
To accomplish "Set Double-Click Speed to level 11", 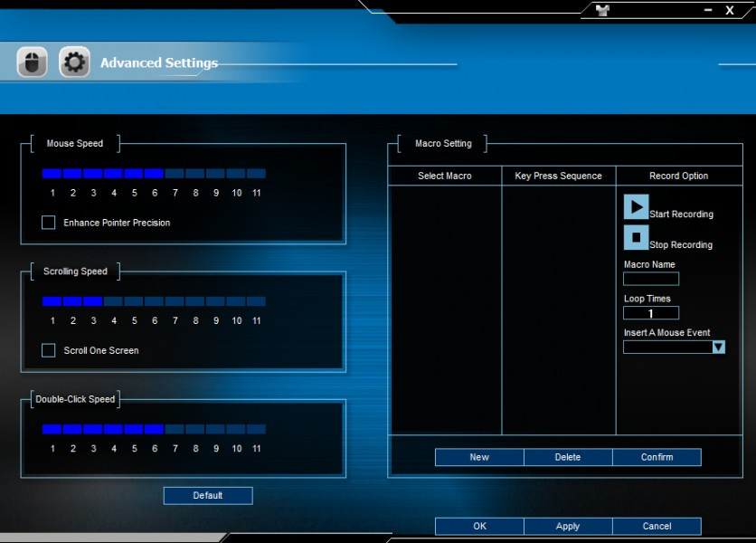I will [257, 428].
